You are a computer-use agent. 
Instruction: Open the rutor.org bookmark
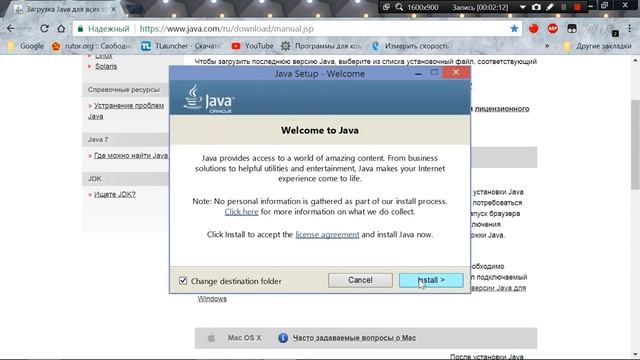pos(91,46)
